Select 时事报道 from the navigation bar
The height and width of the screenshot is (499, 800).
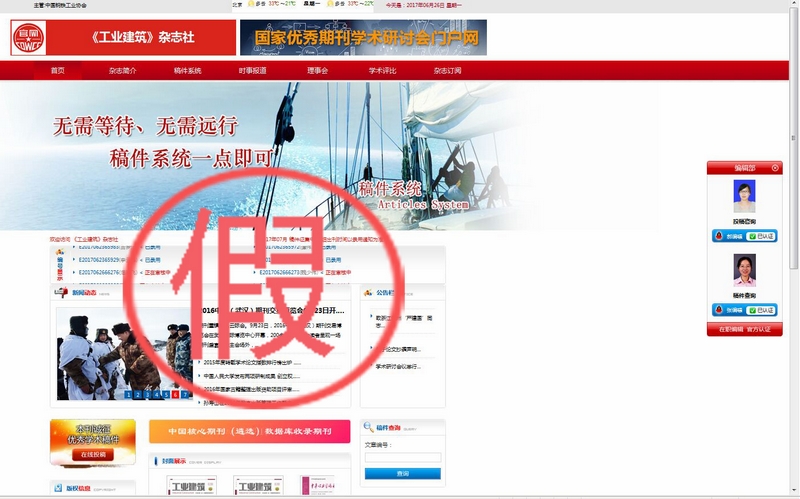click(252, 71)
